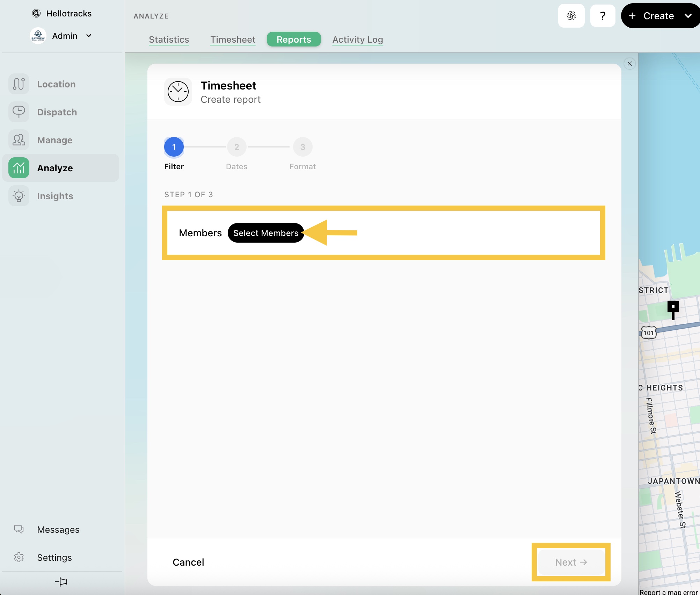Click the Analyze chart icon

click(x=19, y=168)
